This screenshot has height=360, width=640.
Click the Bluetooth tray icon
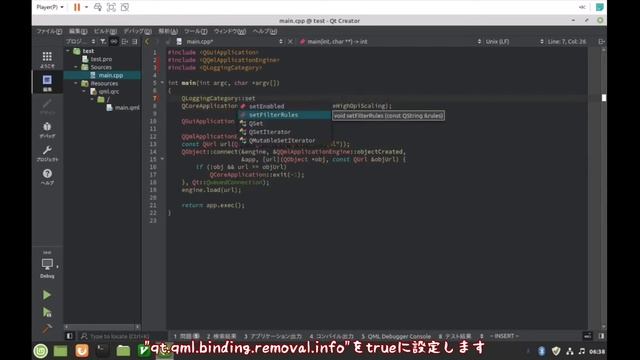542,351
